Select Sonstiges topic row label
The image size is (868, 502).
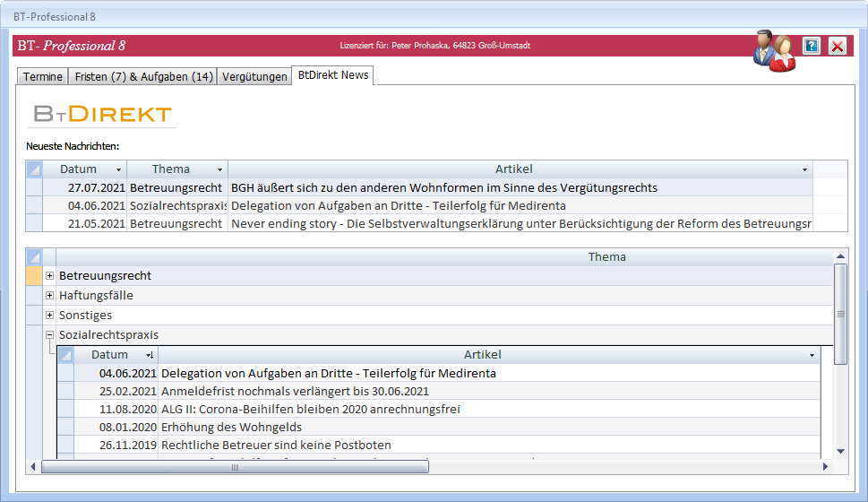(85, 315)
